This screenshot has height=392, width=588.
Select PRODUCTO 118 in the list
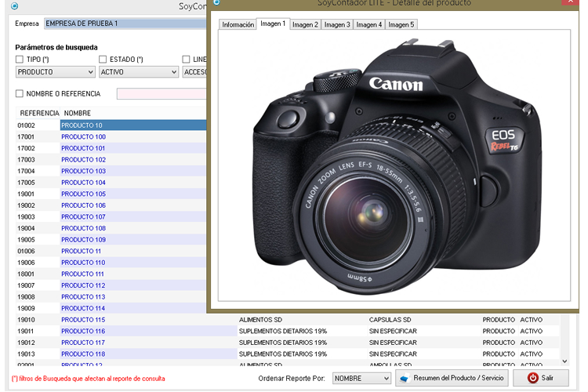coord(83,354)
